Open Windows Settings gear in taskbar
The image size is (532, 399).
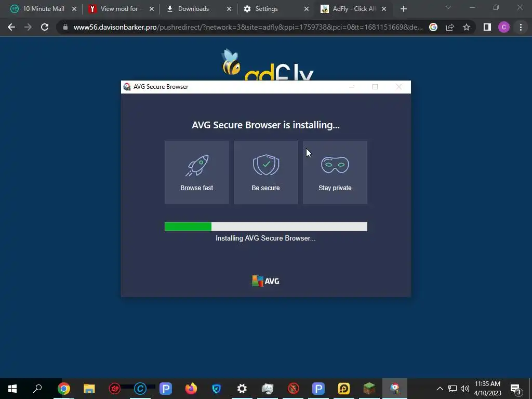[x=242, y=389]
